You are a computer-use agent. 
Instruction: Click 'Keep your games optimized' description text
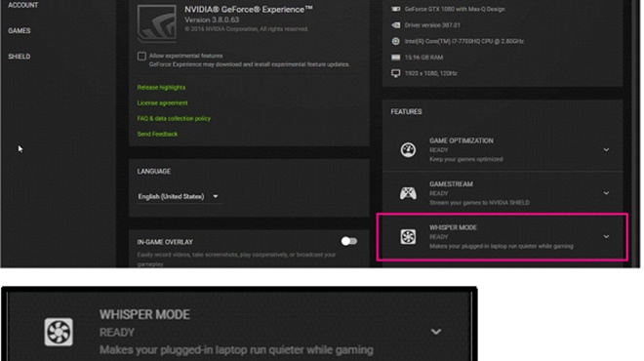point(466,159)
